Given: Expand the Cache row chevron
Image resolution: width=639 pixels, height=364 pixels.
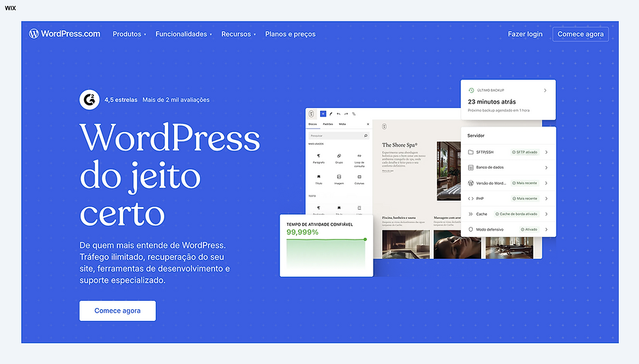Looking at the screenshot, I should click(546, 214).
